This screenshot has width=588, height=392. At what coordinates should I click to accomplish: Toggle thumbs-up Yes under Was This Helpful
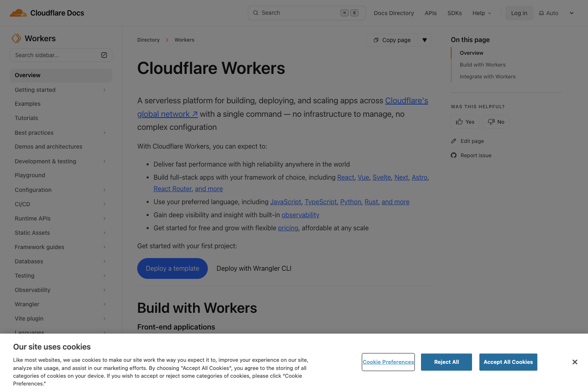465,121
